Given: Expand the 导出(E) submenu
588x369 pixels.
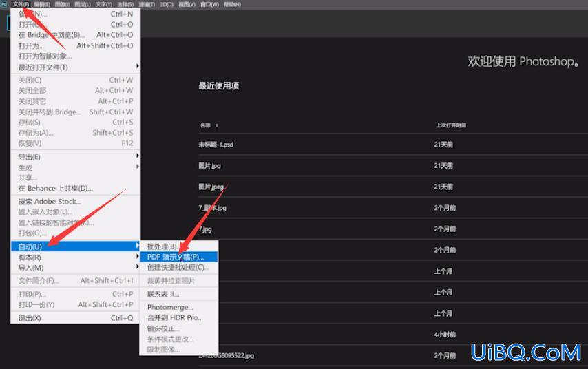Looking at the screenshot, I should coord(75,157).
